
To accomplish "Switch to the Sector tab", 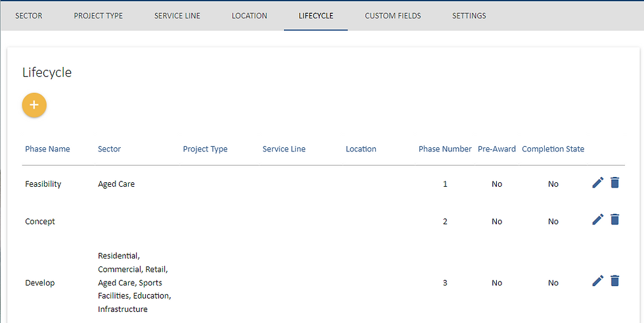I will tap(29, 16).
